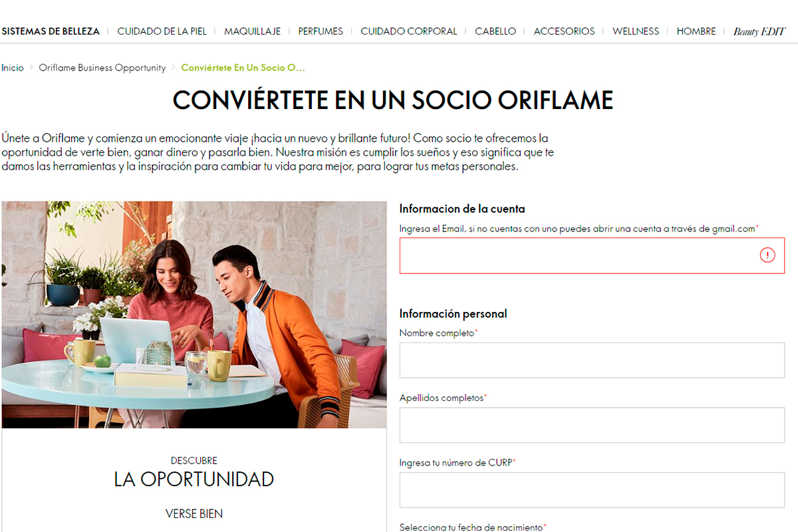Focus the Email input field

tap(592, 255)
